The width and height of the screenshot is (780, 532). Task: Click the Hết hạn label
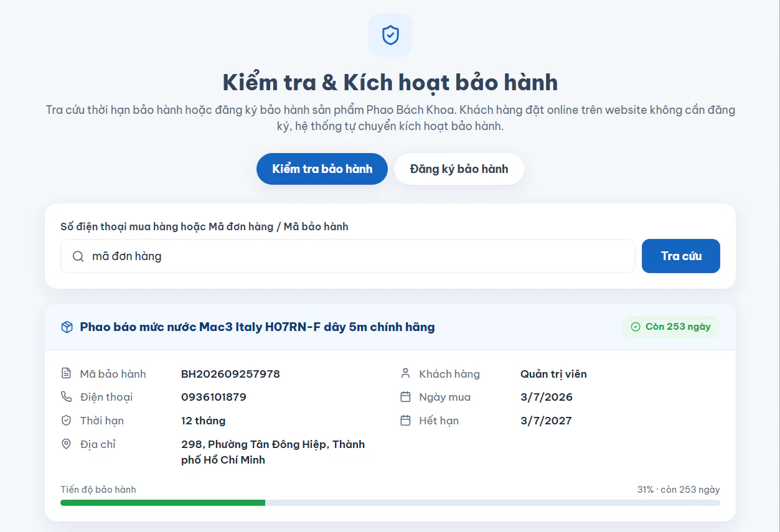(x=439, y=421)
